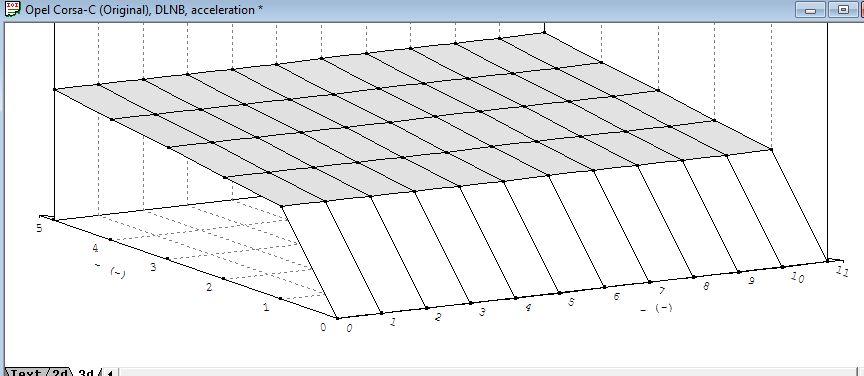Minimize the DLNB acceleration map window
The height and width of the screenshot is (376, 864).
point(810,10)
